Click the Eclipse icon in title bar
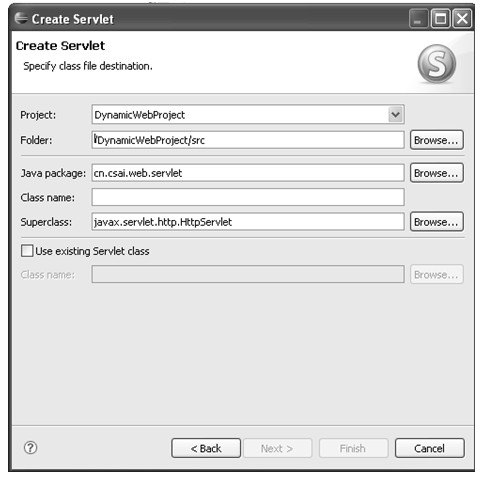 tap(21, 18)
